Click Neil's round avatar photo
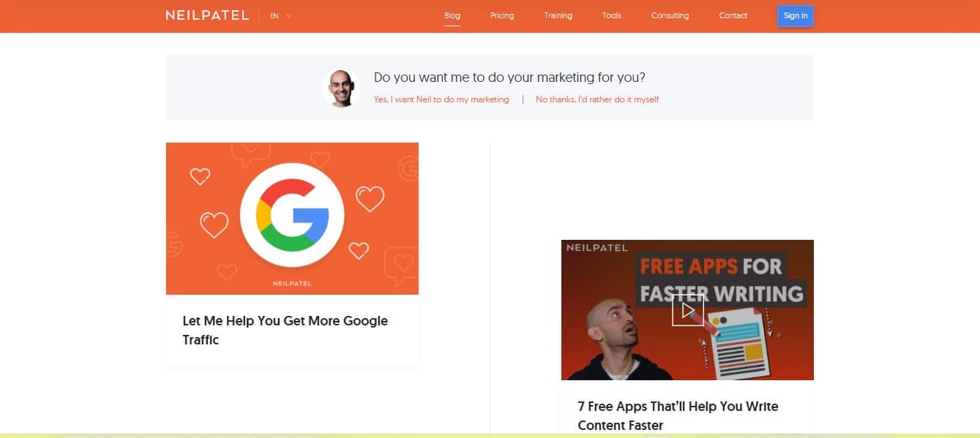 341,88
